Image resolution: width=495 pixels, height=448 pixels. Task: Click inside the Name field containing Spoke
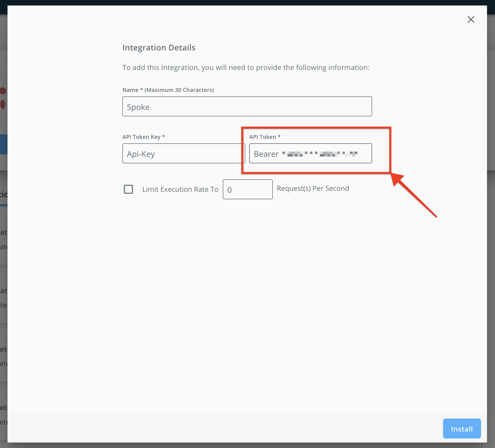[247, 106]
